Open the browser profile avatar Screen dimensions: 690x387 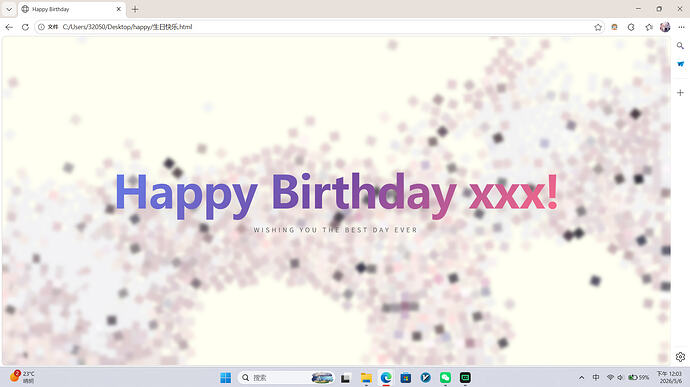(x=665, y=27)
